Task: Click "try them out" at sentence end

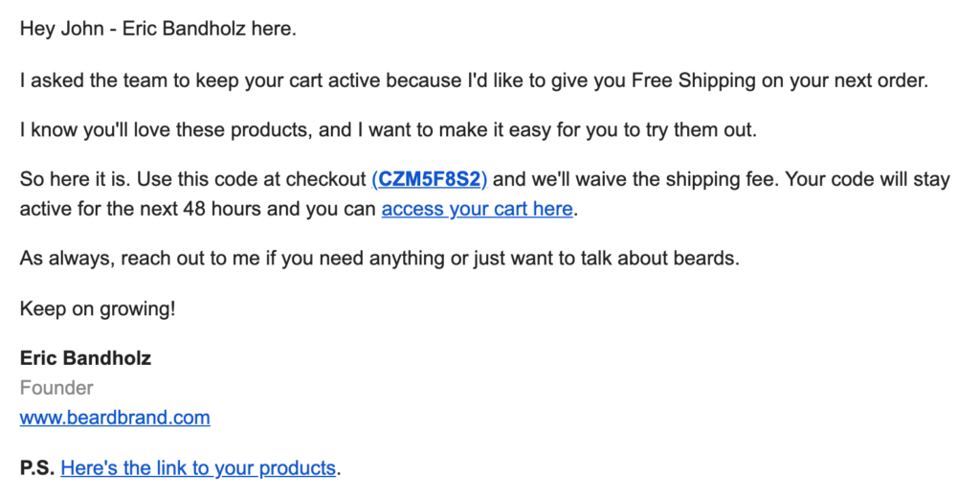Action: (x=707, y=129)
